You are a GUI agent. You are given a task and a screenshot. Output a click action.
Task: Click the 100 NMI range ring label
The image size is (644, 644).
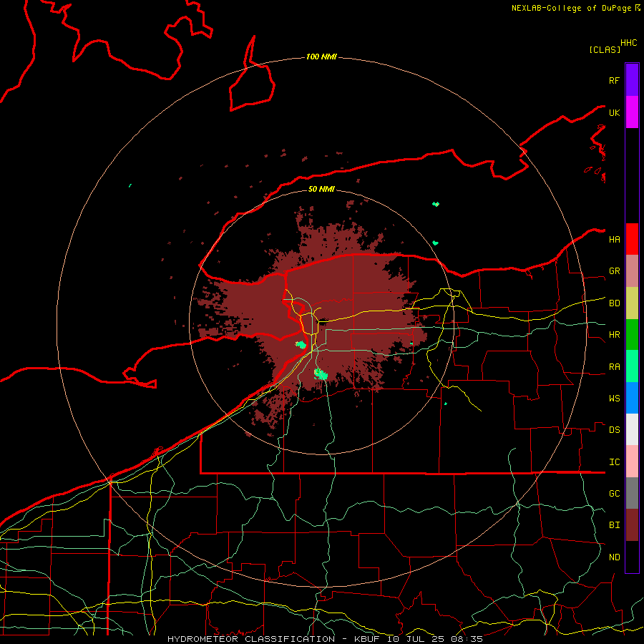[x=321, y=57]
